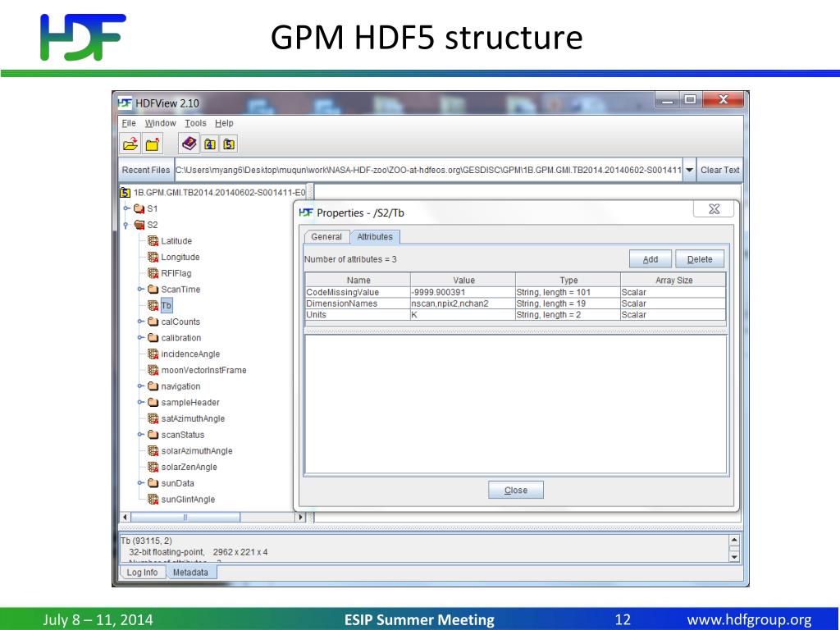The height and width of the screenshot is (630, 840).
Task: Open the Window menu
Action: coord(160,123)
